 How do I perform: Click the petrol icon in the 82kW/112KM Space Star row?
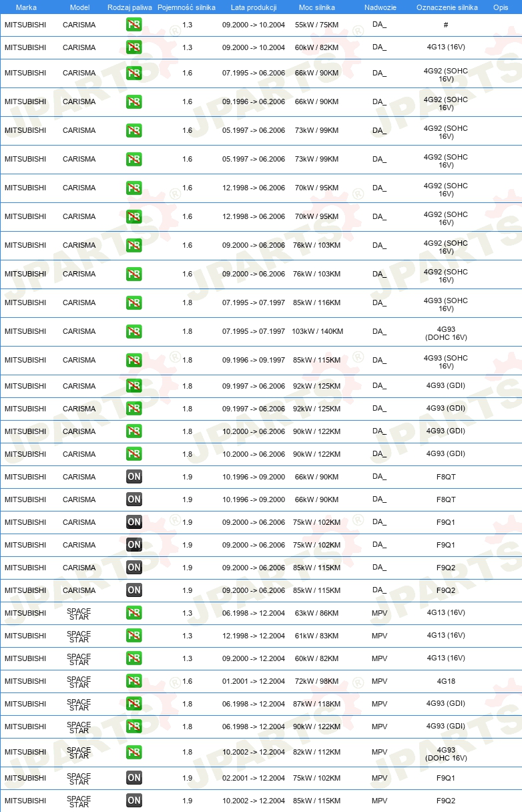(x=134, y=753)
